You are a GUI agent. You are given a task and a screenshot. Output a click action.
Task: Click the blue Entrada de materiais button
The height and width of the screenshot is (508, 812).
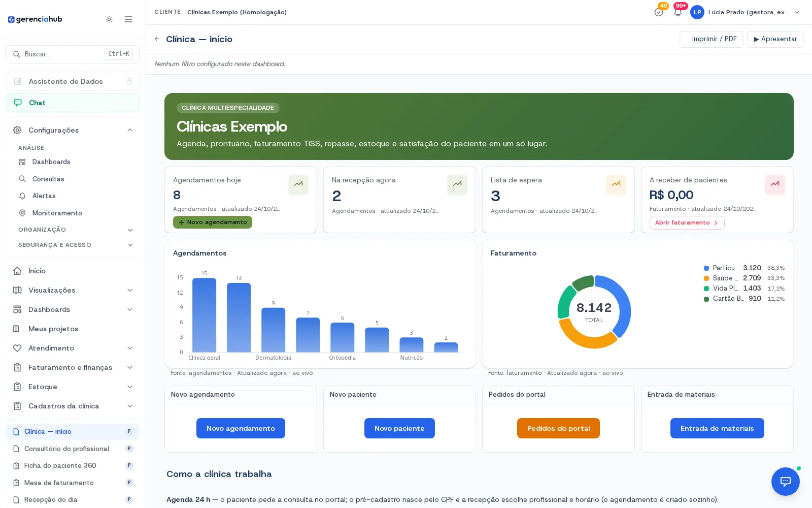click(x=717, y=428)
